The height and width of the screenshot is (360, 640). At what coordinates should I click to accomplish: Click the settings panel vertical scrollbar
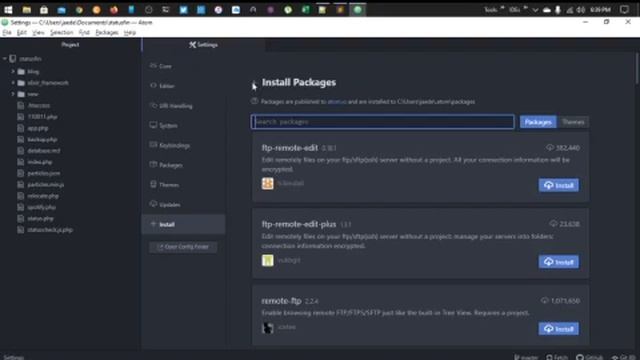pyautogui.click(x=637, y=68)
